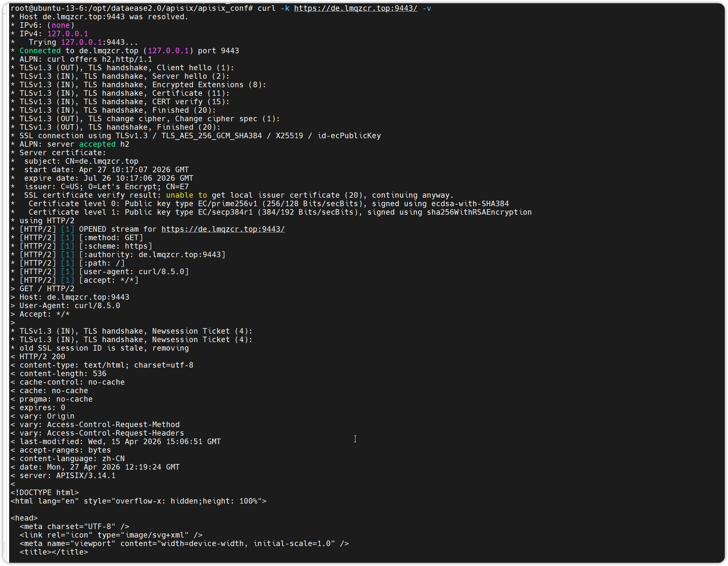Click the 'server: APISIX/3.14.1' header line

(x=67, y=476)
